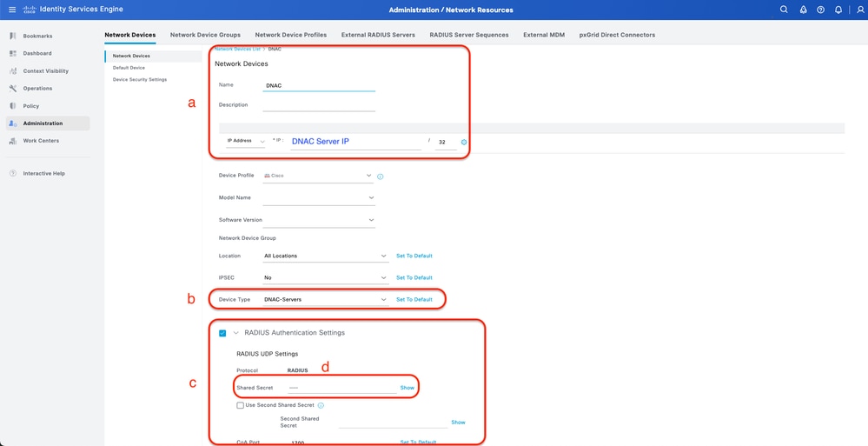Open the Software Version dropdown

(319, 220)
